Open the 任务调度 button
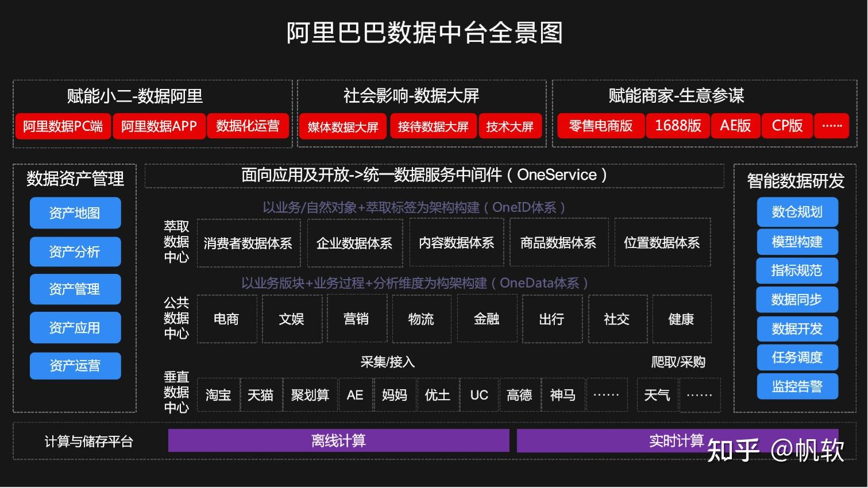This screenshot has height=488, width=868. 797,357
